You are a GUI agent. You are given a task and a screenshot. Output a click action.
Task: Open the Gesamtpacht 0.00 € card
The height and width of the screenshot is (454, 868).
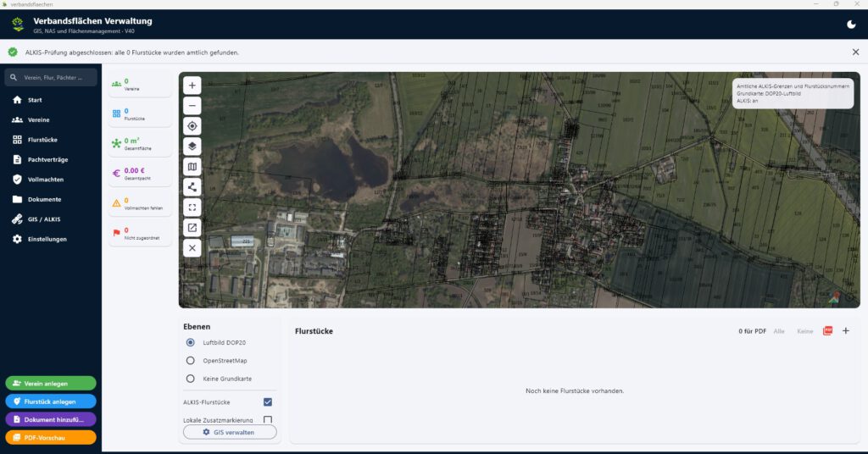pos(140,174)
